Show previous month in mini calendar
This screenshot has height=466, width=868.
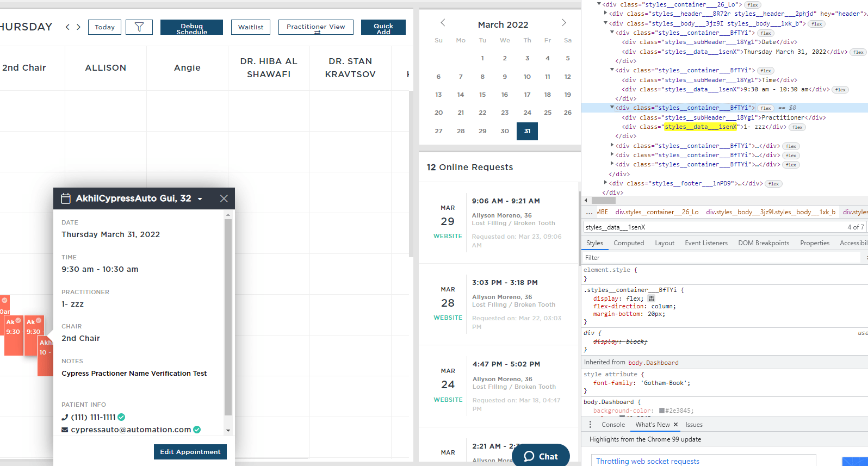(x=443, y=22)
